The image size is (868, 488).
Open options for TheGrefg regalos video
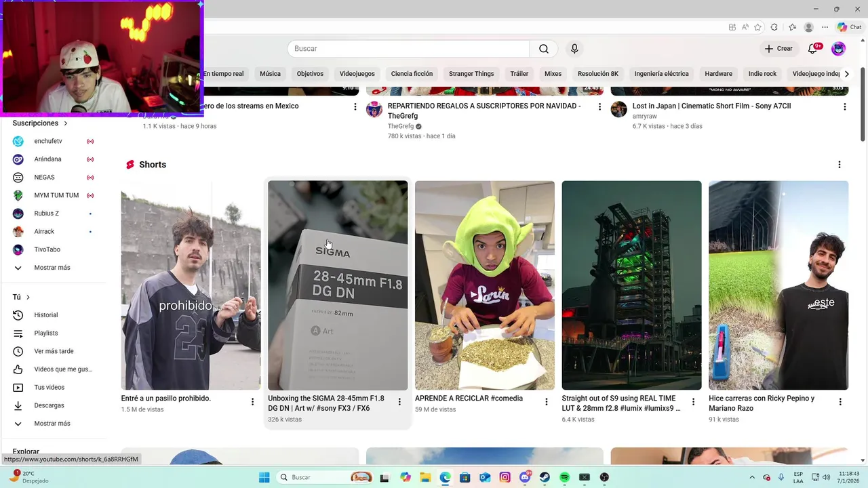pos(599,107)
